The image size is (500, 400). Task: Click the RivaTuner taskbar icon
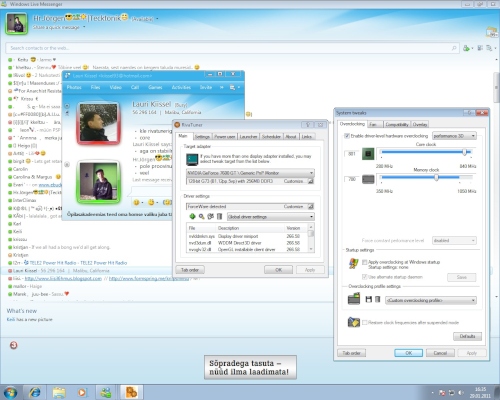coord(131,392)
